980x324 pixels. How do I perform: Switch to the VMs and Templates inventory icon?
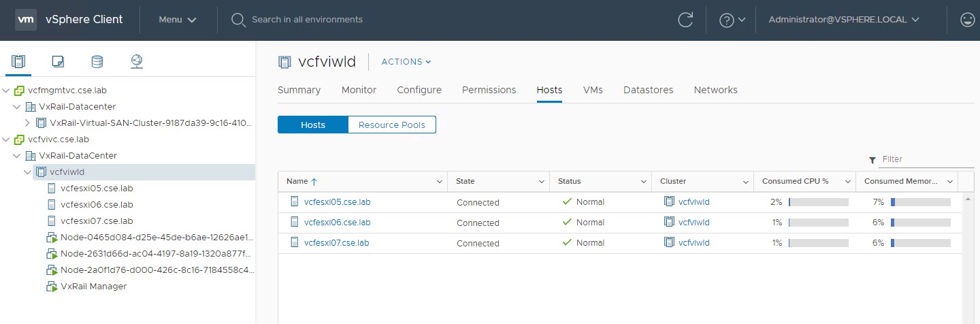click(x=58, y=62)
